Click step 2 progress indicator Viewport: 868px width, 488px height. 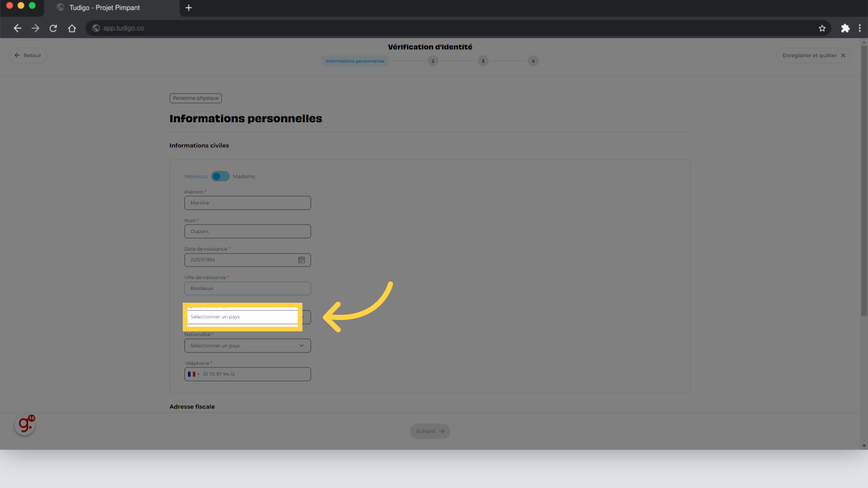pos(434,61)
